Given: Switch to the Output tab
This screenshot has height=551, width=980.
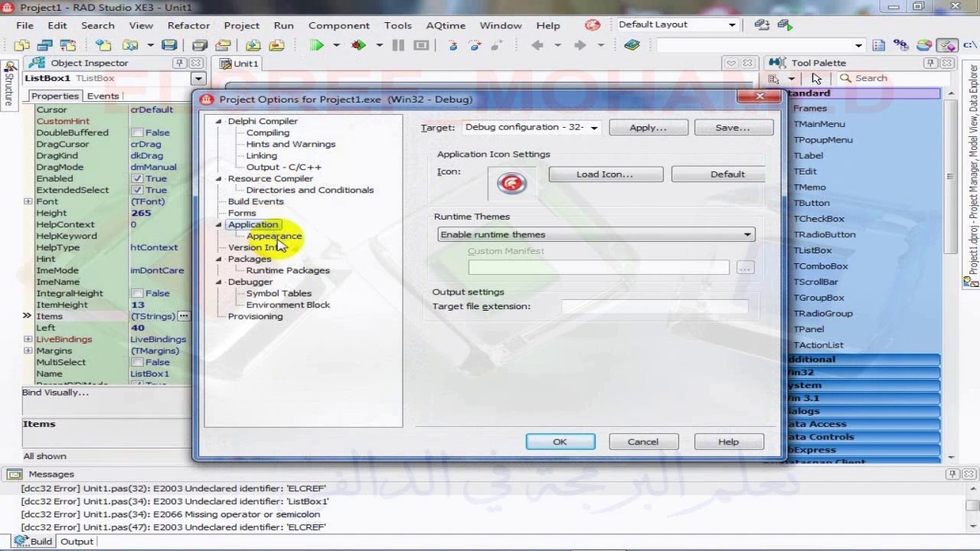Looking at the screenshot, I should pos(77,541).
